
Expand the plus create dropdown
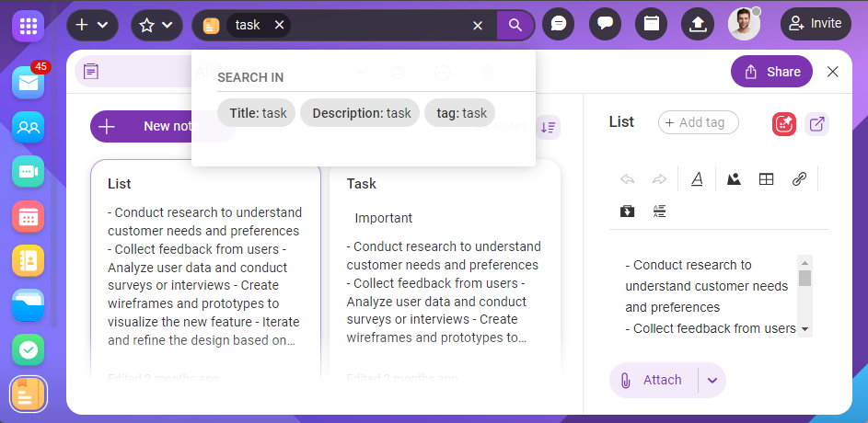[x=92, y=25]
